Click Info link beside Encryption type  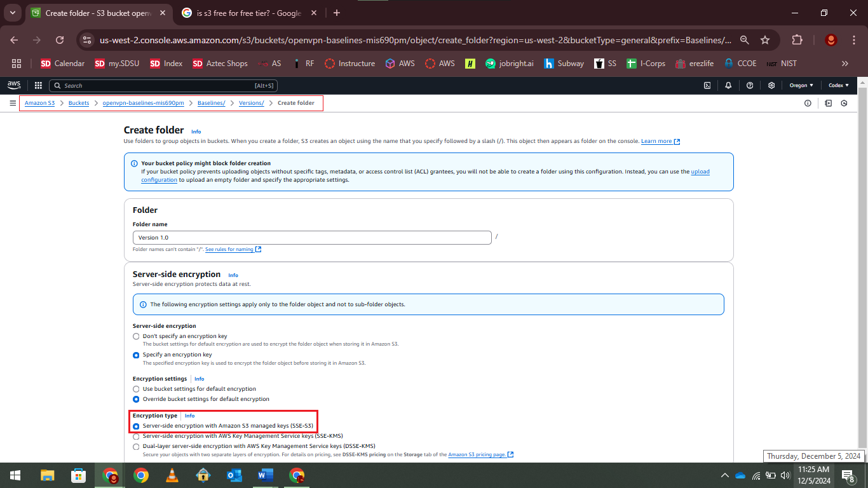189,416
